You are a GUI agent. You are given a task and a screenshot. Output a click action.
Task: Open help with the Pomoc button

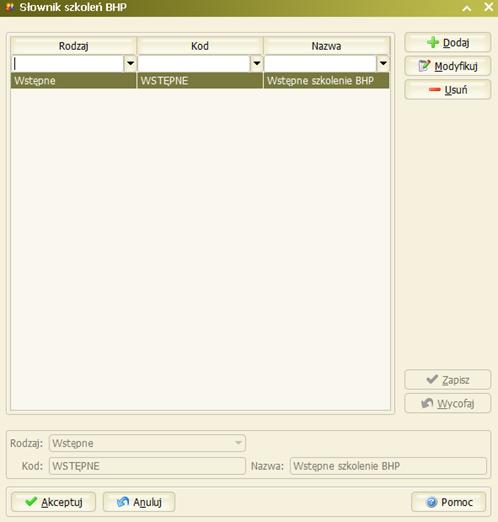tap(449, 502)
